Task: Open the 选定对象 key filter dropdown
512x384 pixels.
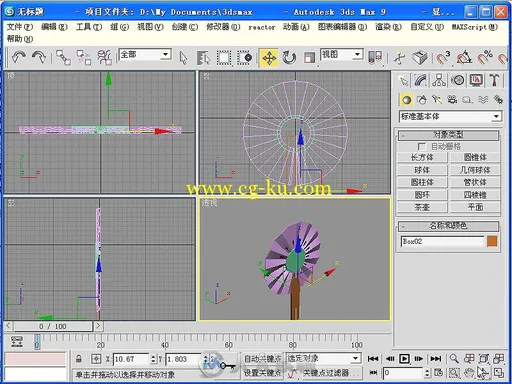Action: pyautogui.click(x=323, y=359)
